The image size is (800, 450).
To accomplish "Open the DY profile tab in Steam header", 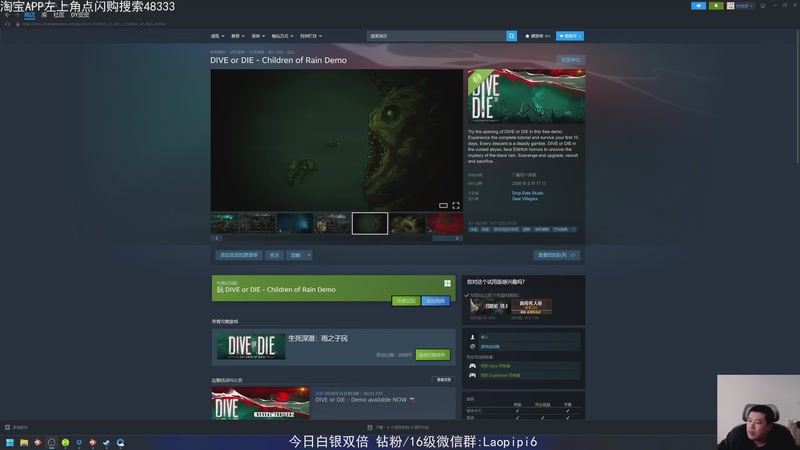I will click(80, 15).
